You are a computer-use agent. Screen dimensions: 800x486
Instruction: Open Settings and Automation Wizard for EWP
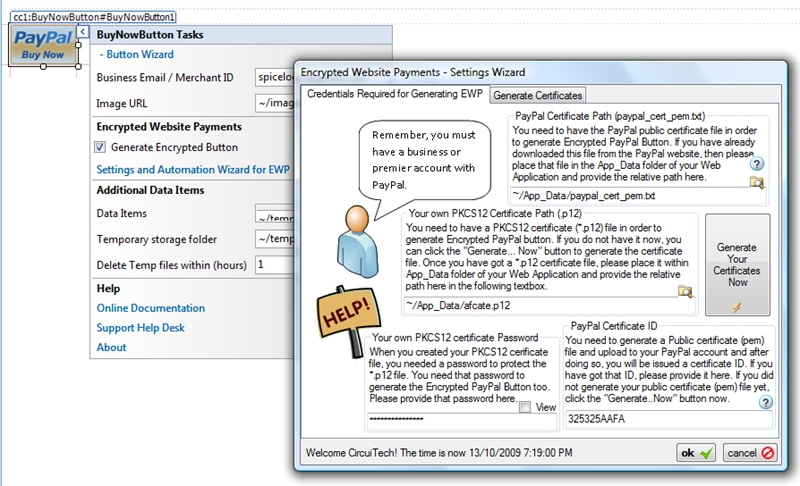click(x=193, y=170)
